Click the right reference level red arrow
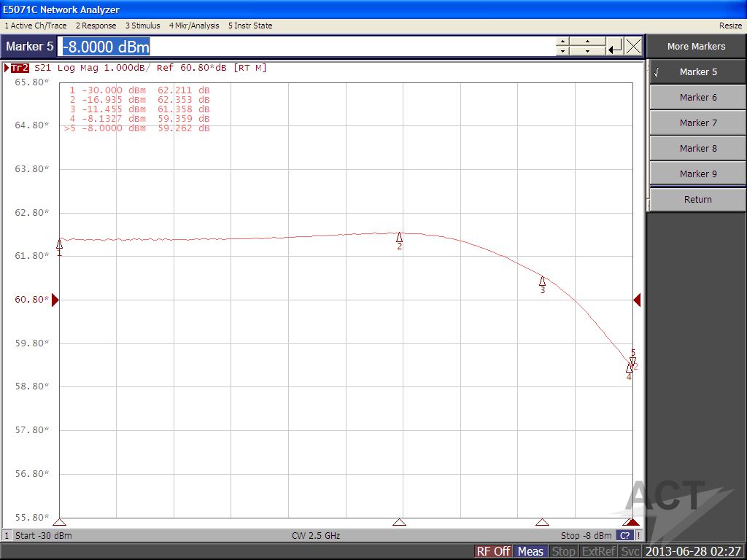 pos(637,300)
